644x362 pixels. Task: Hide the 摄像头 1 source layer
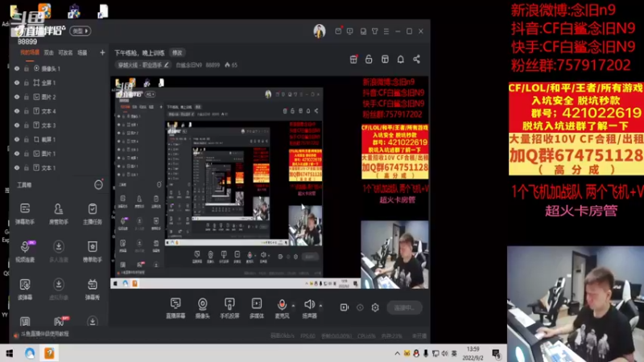click(17, 68)
